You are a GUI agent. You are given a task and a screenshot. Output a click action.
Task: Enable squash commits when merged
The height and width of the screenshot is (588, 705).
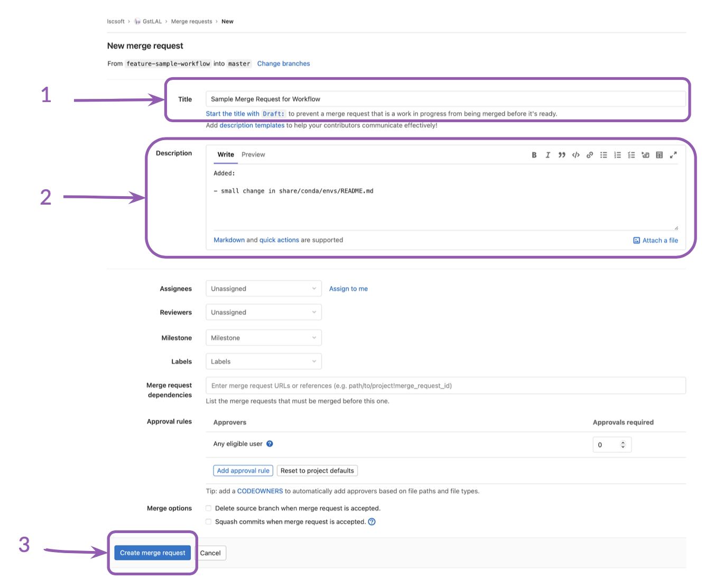tap(209, 522)
